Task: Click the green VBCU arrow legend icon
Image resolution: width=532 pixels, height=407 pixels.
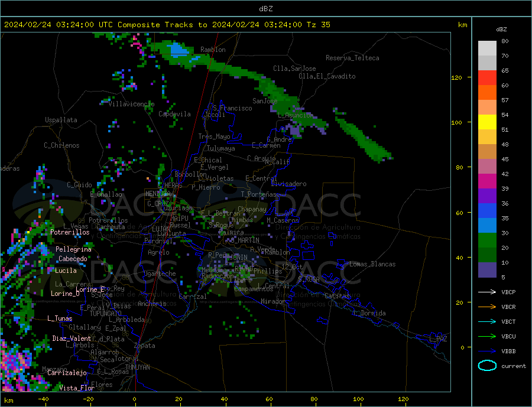Action: click(487, 337)
